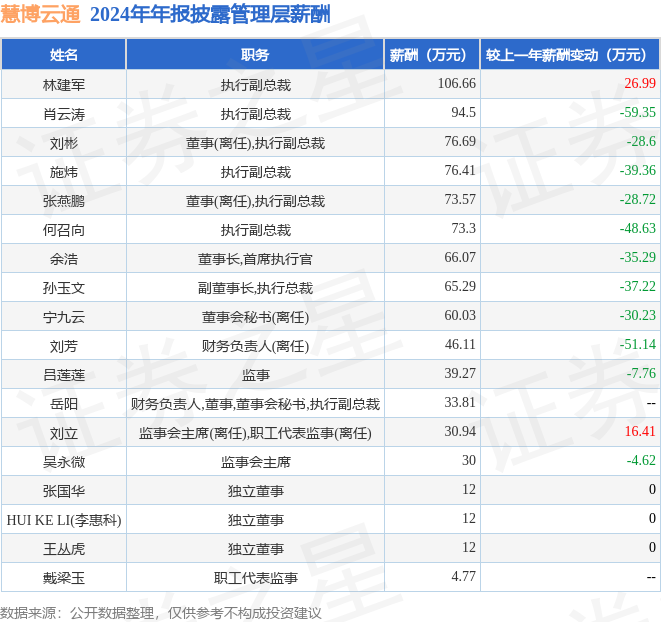Click salary value 60.03
The width and height of the screenshot is (661, 622).
460,315
